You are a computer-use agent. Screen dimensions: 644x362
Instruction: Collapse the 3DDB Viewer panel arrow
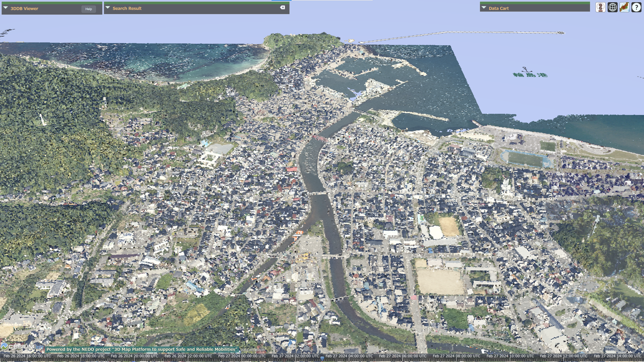pyautogui.click(x=6, y=8)
